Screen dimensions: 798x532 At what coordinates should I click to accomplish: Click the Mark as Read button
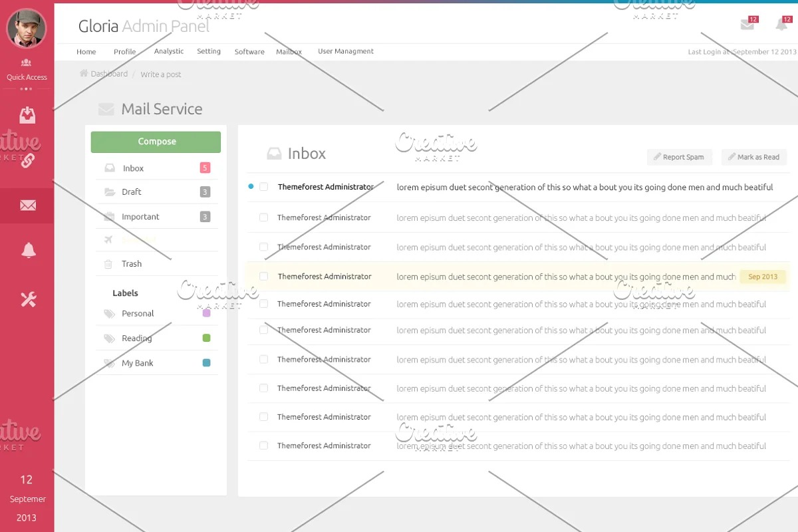753,157
